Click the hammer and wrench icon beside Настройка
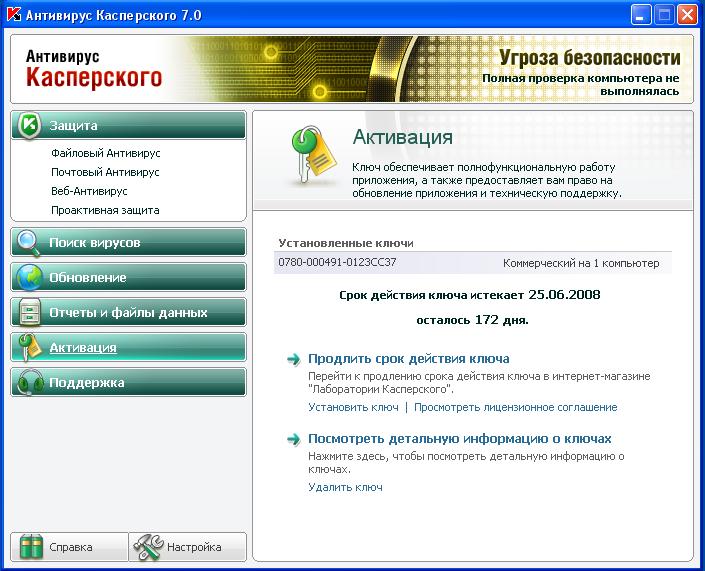This screenshot has height=571, width=705. click(149, 547)
